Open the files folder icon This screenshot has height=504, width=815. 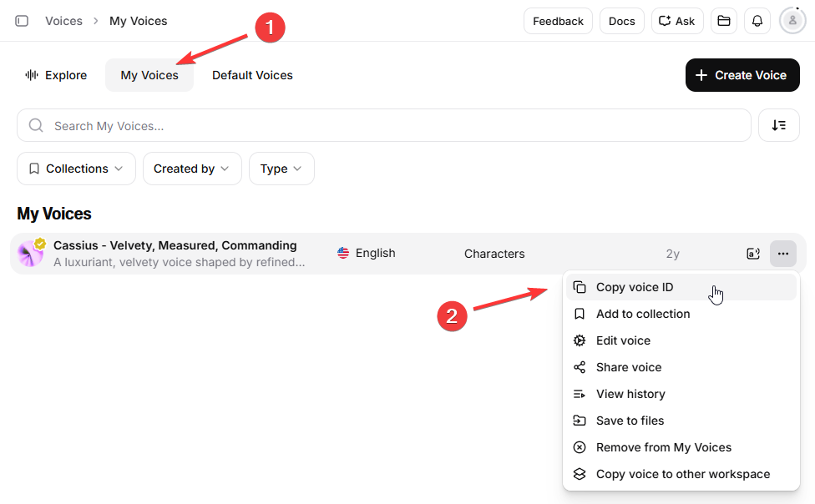point(723,21)
